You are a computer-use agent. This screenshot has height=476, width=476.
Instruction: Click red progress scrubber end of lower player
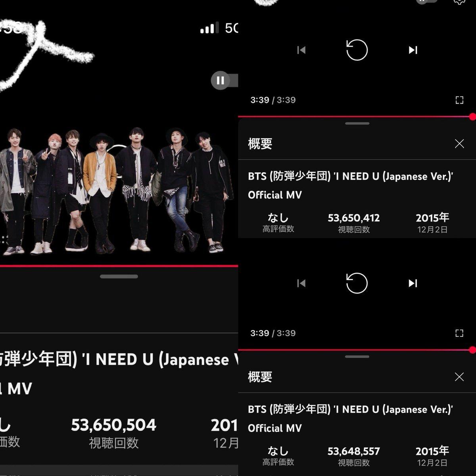point(472,350)
